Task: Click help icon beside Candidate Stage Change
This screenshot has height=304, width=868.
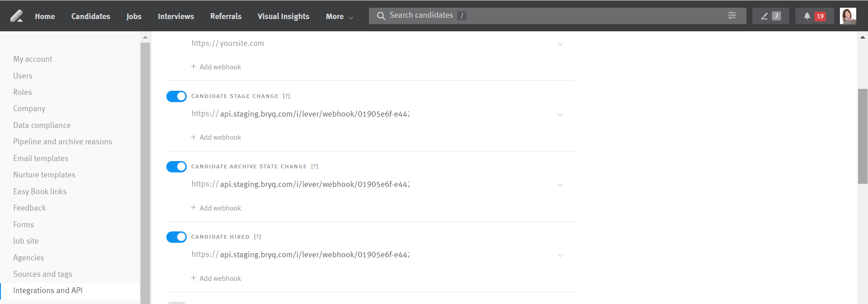Action: point(286,96)
